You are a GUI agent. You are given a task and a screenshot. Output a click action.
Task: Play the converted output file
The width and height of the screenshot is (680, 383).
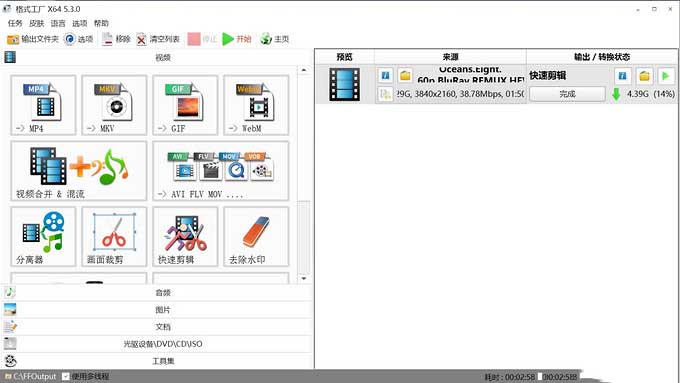(x=666, y=76)
